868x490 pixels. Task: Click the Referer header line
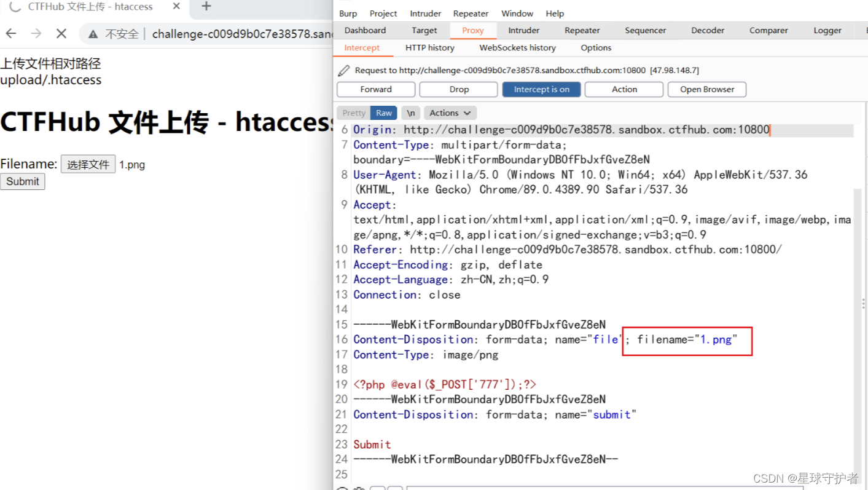[568, 250]
